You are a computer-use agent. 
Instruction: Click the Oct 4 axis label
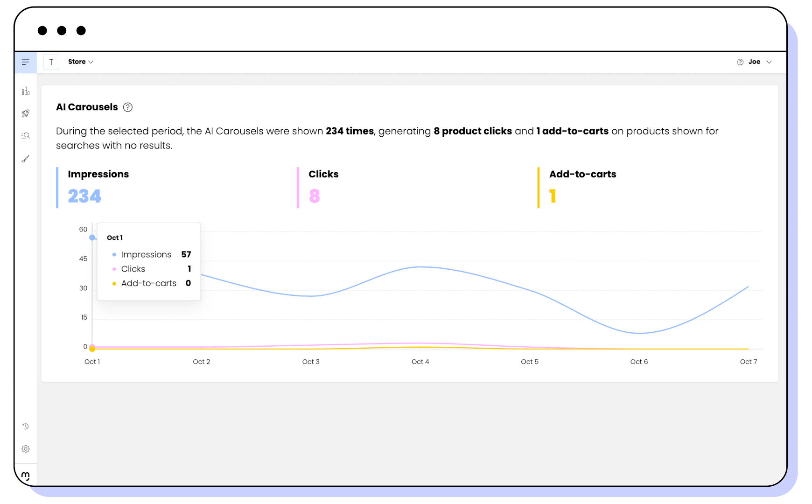tap(420, 362)
